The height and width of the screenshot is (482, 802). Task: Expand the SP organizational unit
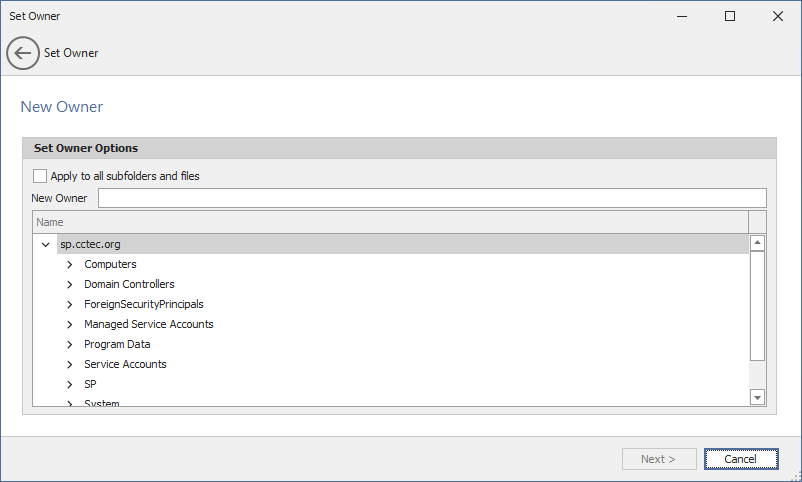coord(70,384)
